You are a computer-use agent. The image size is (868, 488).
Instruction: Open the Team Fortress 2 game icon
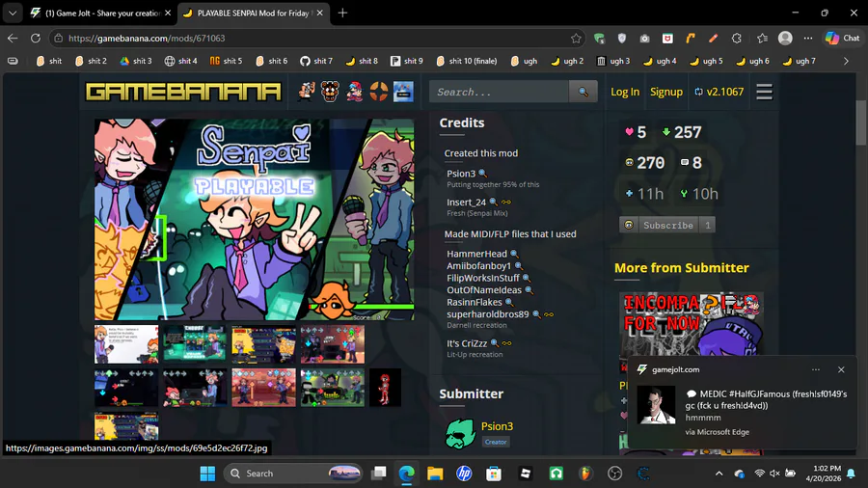(x=379, y=92)
